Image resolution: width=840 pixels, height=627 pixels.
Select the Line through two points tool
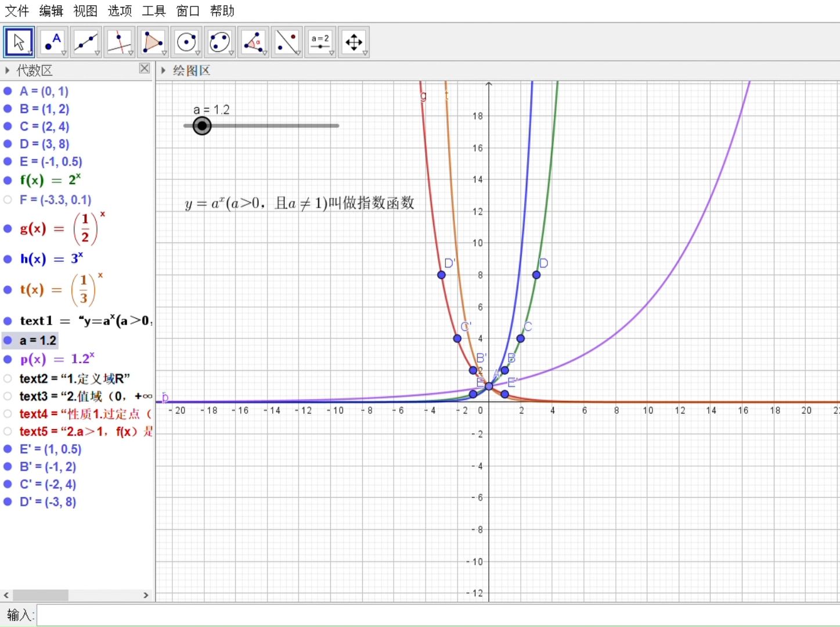86,42
